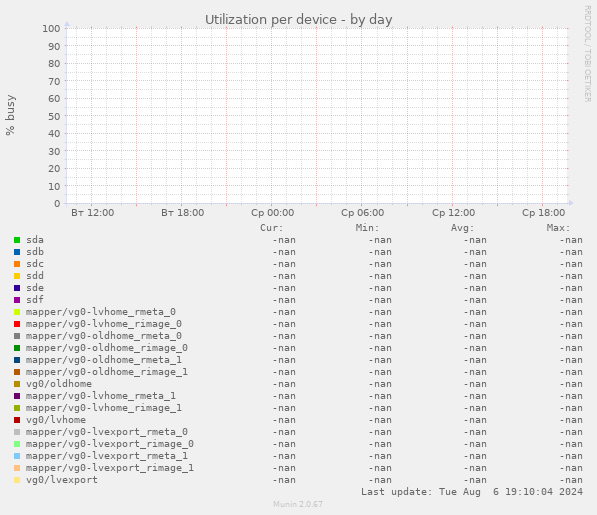Click the vg0/lvhome Min -nan value
597x515 pixels.
point(380,420)
